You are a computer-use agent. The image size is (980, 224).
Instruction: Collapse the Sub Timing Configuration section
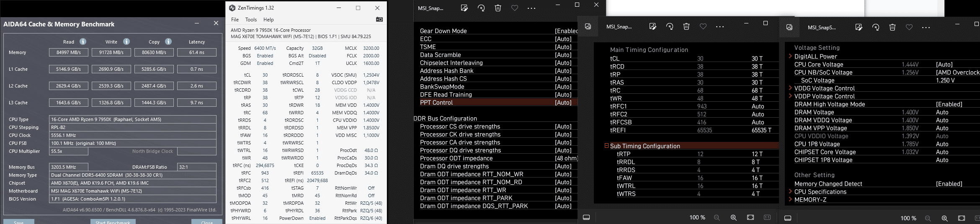pyautogui.click(x=606, y=146)
